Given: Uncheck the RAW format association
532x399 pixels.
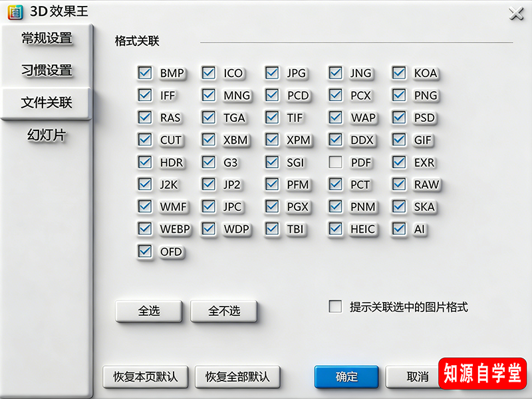Looking at the screenshot, I should [398, 185].
